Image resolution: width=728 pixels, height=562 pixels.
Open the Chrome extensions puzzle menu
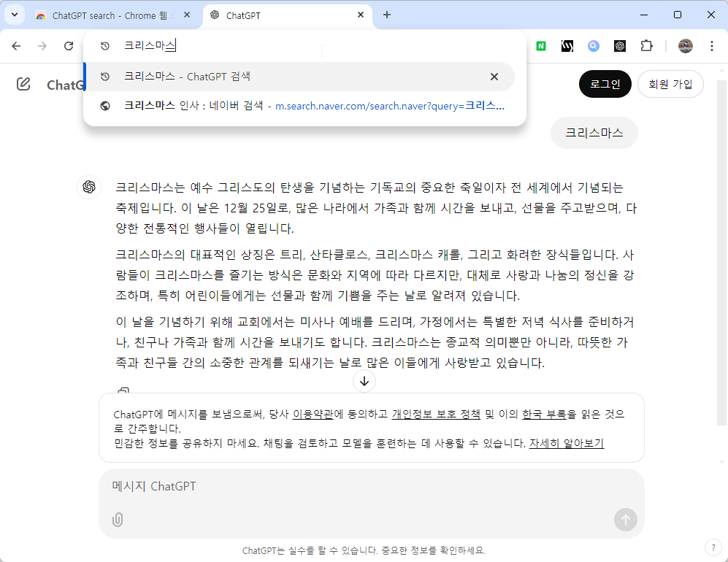pyautogui.click(x=646, y=45)
